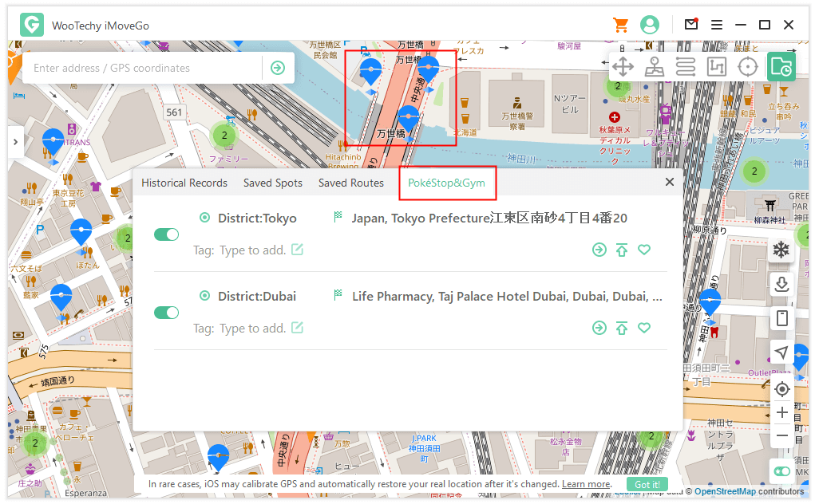Select the joystick mode icon
The width and height of the screenshot is (815, 504).
point(655,66)
